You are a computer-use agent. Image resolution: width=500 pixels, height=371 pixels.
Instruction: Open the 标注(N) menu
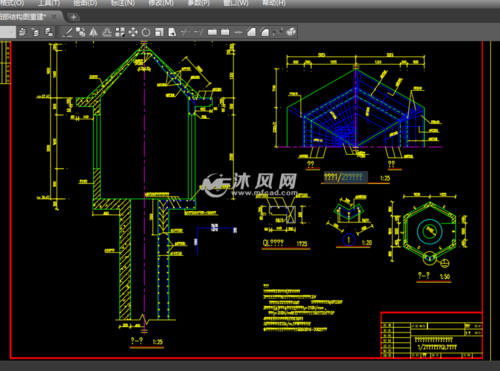click(123, 3)
